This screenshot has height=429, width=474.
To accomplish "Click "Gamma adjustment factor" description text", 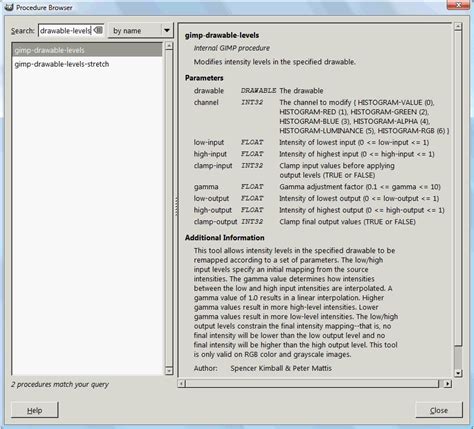I will click(x=321, y=187).
